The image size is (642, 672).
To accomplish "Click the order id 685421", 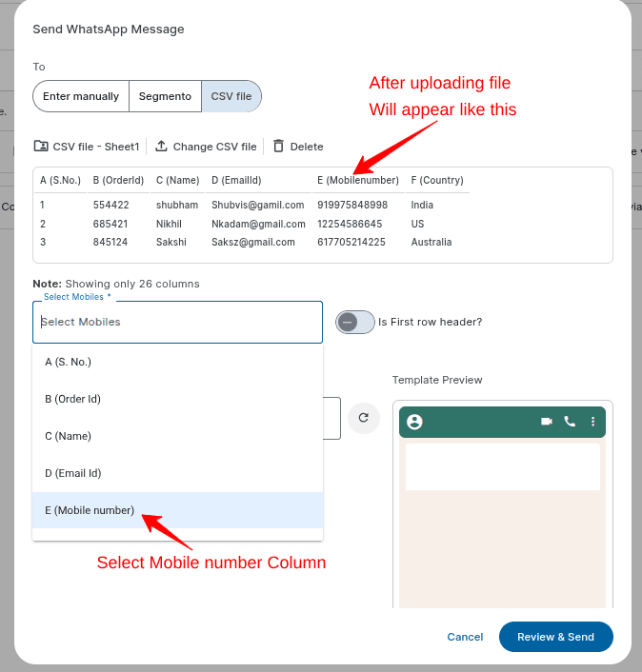I will point(110,224).
